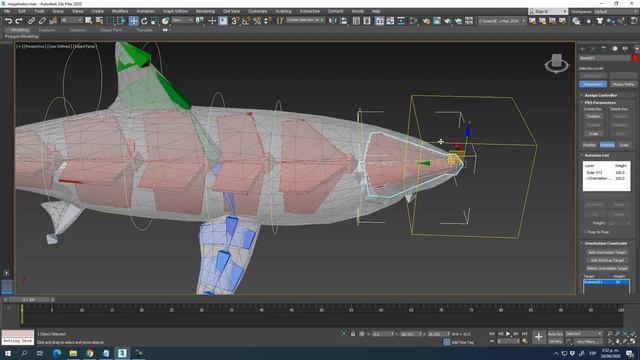
Task: Click the Align tool icon
Action: pyautogui.click(x=344, y=21)
